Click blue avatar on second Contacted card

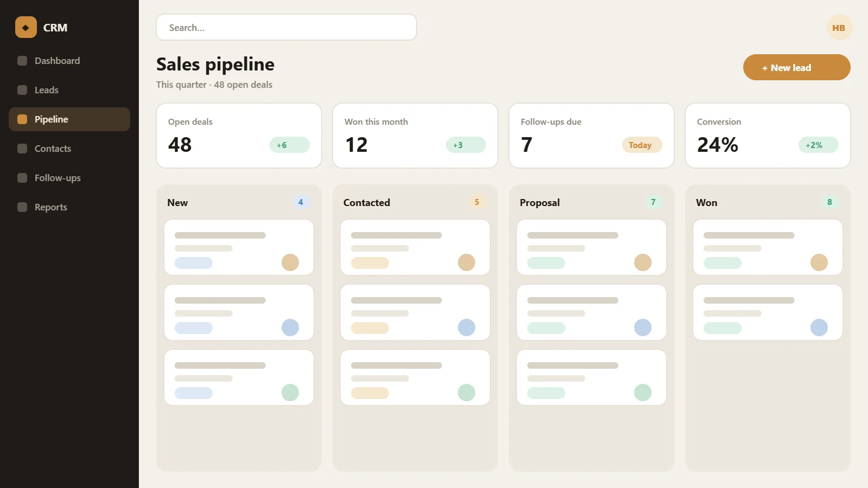[x=467, y=328]
